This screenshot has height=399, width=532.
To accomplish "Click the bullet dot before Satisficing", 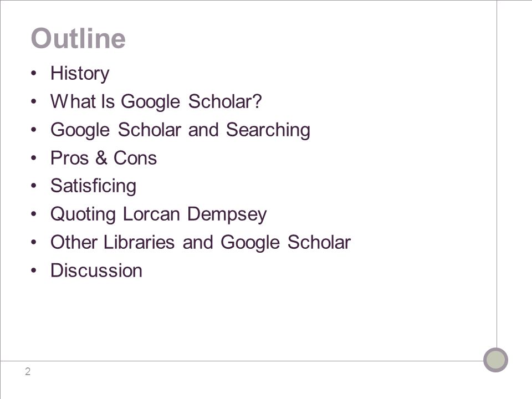I will 33,186.
